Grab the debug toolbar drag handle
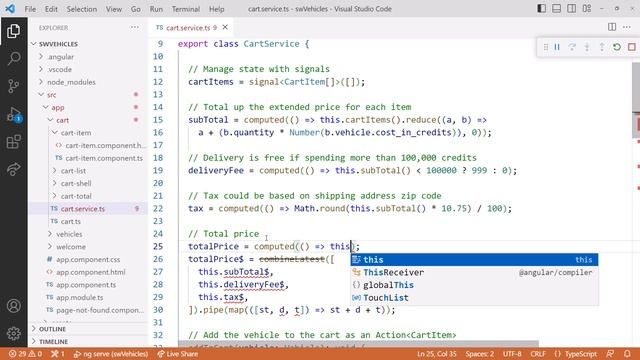Screen dimensions: 640x360 [546, 47]
